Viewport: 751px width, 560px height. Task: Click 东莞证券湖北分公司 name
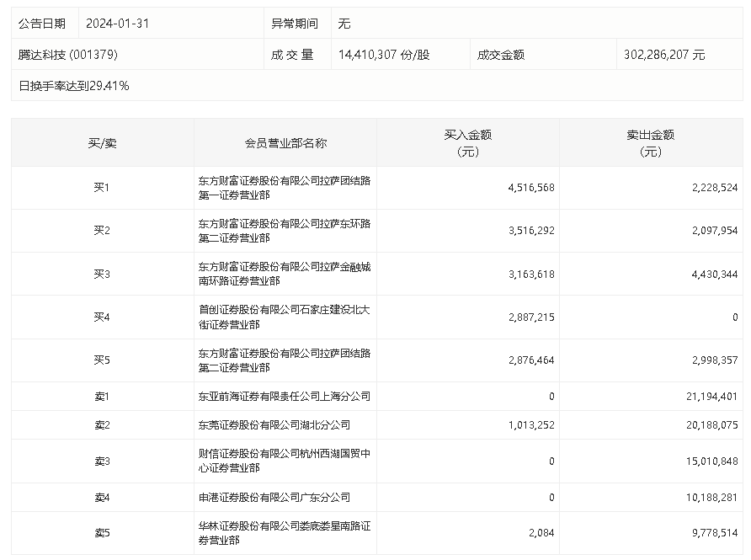pyautogui.click(x=274, y=425)
